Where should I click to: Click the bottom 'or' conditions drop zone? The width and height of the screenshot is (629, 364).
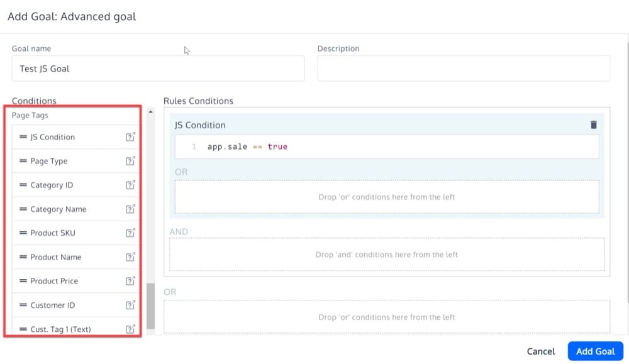386,317
